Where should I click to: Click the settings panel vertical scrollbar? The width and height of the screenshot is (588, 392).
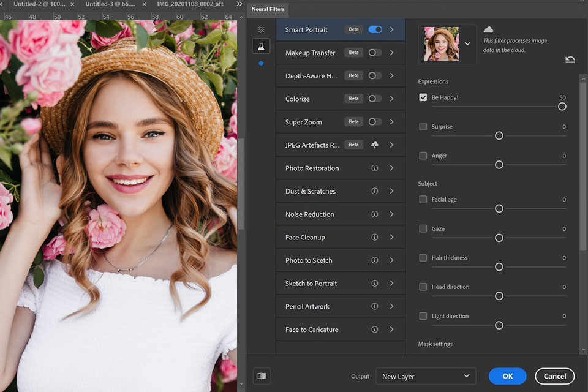(582, 167)
